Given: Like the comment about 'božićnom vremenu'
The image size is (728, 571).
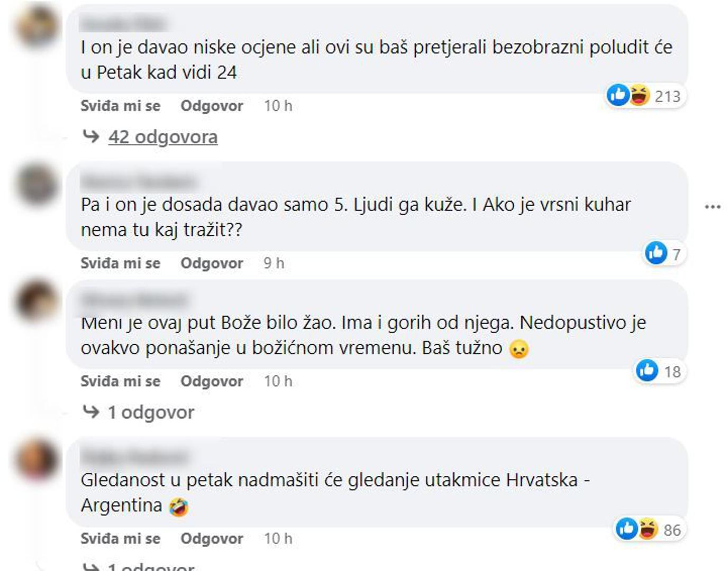Looking at the screenshot, I should [120, 381].
